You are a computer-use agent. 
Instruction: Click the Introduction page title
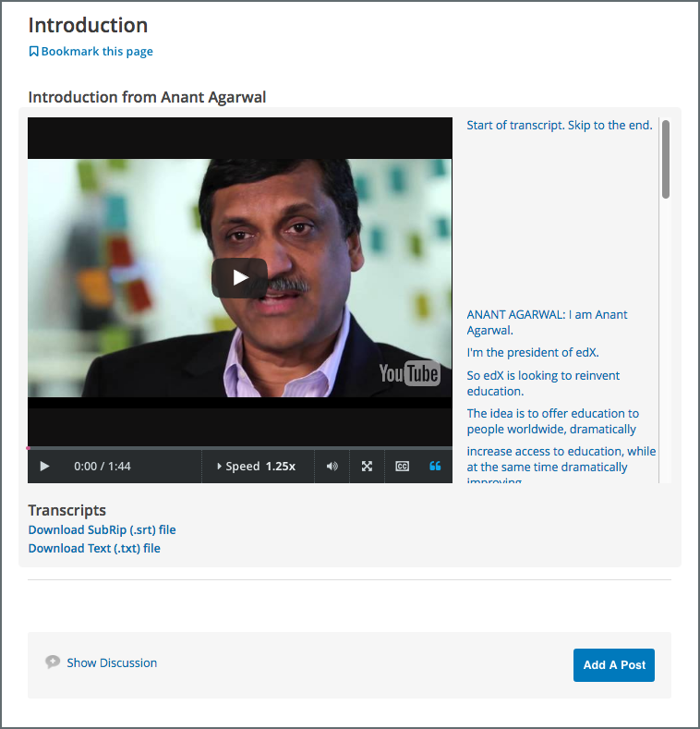click(x=88, y=25)
